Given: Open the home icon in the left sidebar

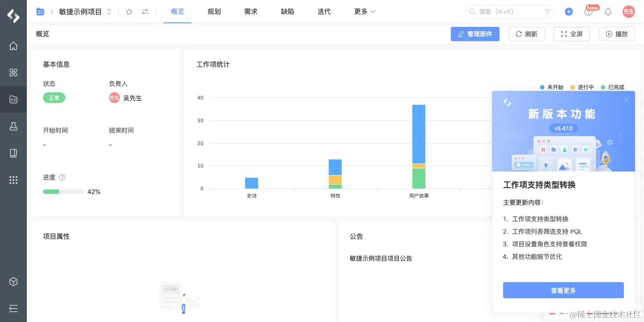Looking at the screenshot, I should (x=13, y=46).
